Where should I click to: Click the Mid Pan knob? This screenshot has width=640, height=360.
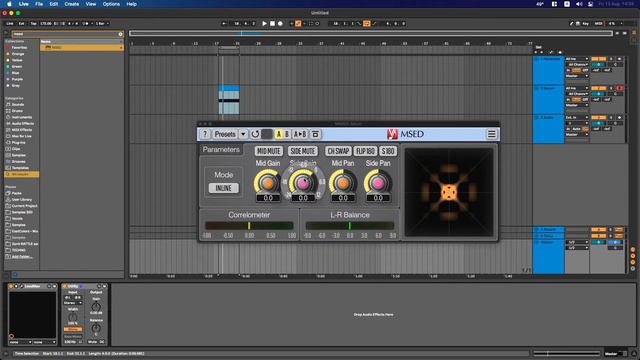342,183
